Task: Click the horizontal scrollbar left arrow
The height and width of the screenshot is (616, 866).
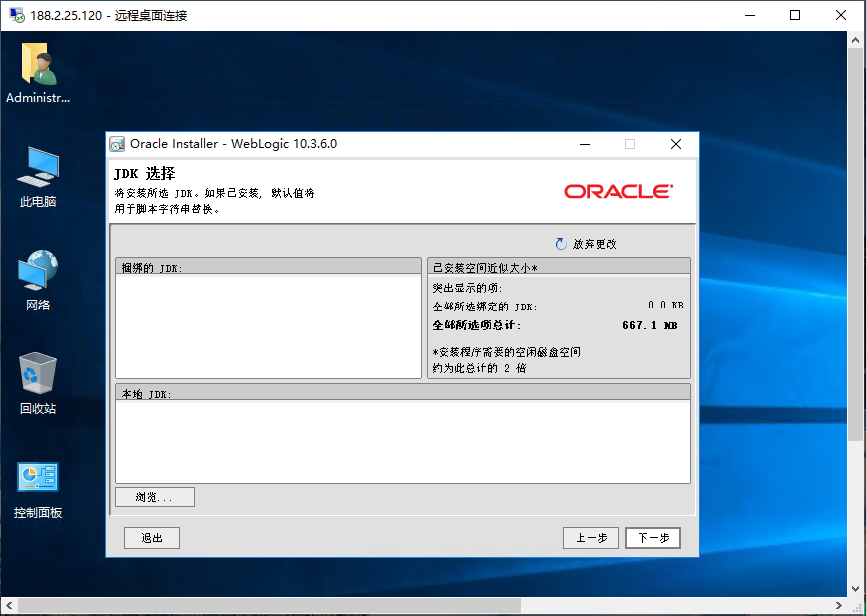Action: click(9, 605)
